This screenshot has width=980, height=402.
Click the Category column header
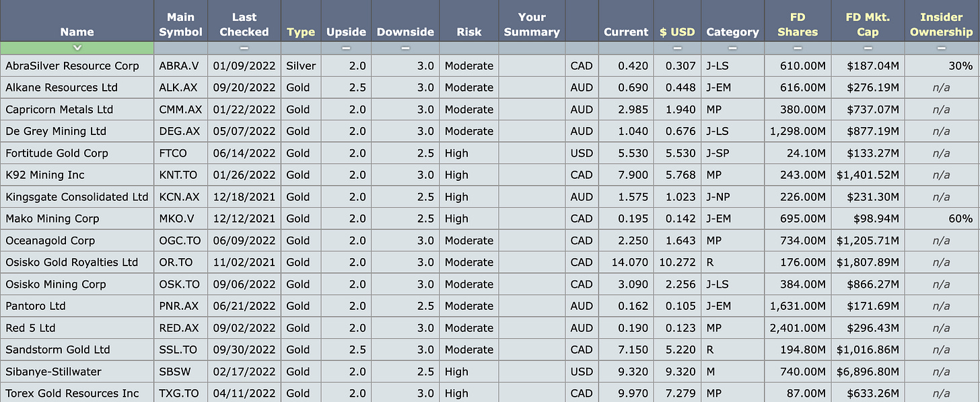point(732,32)
